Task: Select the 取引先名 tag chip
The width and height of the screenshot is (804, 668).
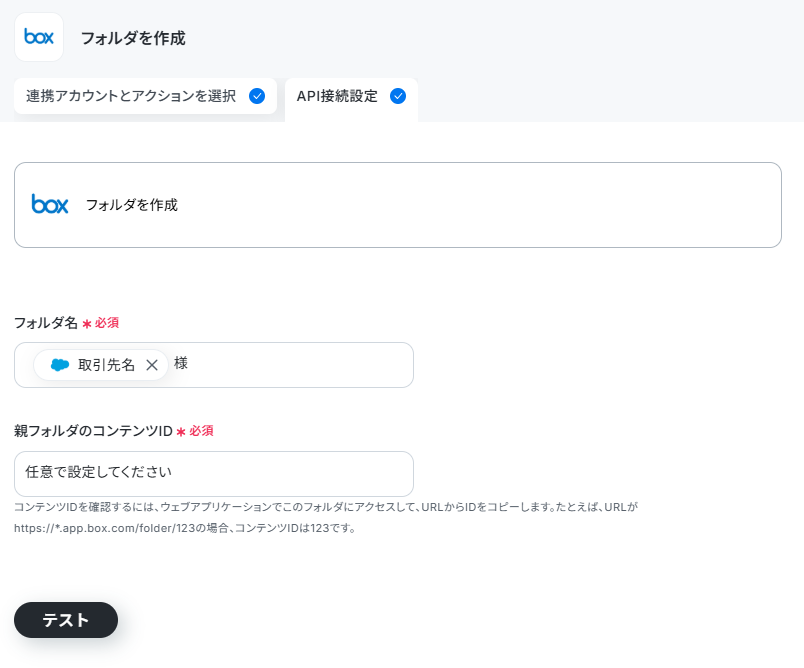Action: (100, 365)
